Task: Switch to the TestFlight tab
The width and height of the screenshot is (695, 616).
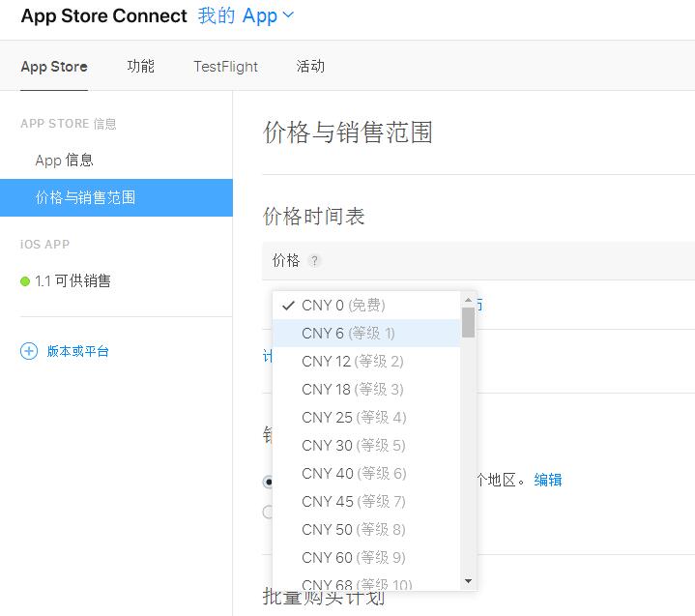Action: click(x=225, y=67)
